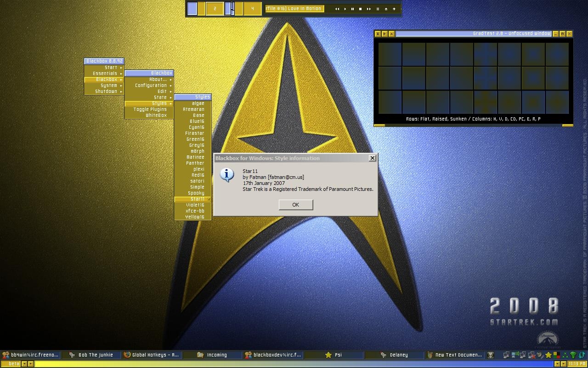This screenshot has width=588, height=368.
Task: Click the bottom-left resize grip of GradTest
Action: [x=379, y=125]
